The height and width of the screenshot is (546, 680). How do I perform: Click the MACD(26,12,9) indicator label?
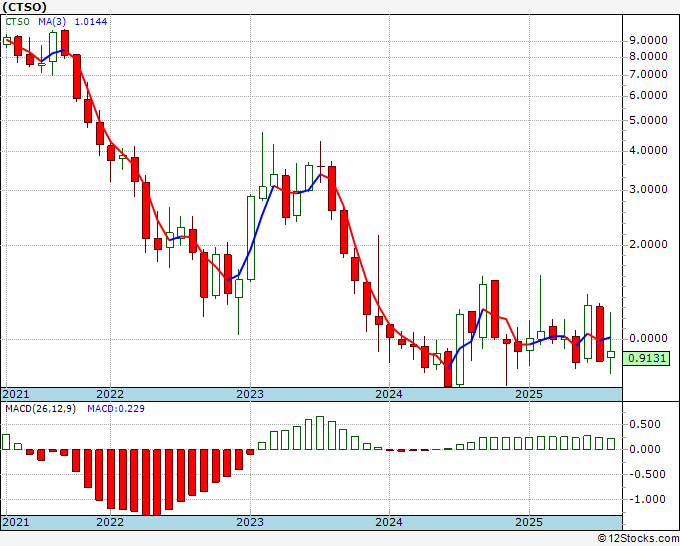tap(40, 409)
